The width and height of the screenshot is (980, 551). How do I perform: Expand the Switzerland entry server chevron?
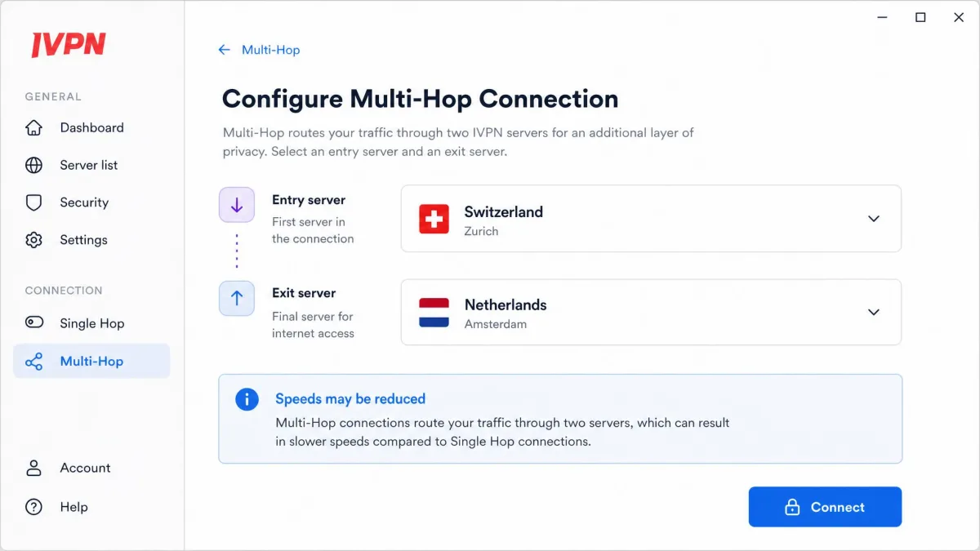[874, 219]
